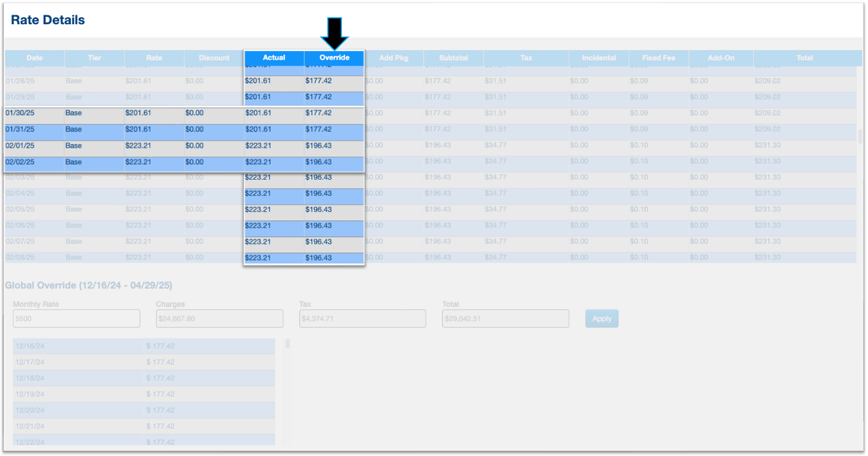Image resolution: width=868 pixels, height=456 pixels.
Task: Click the Monthly Rate input field
Action: (76, 319)
